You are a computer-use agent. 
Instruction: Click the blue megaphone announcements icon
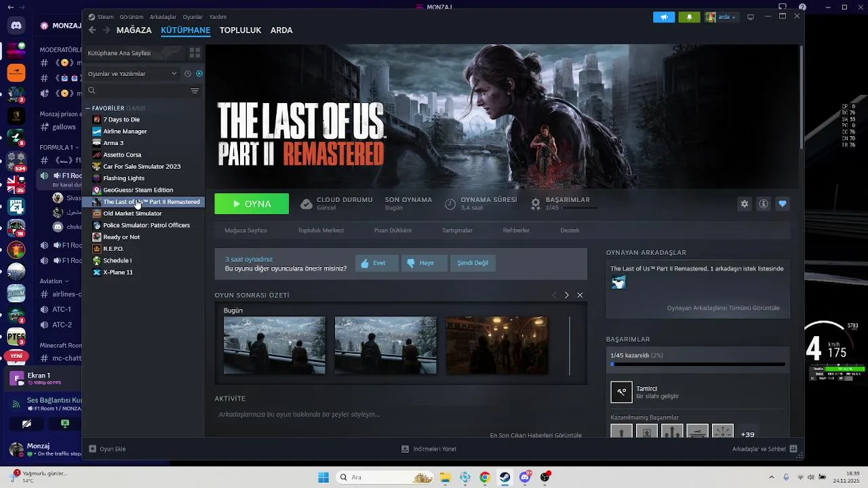pyautogui.click(x=664, y=17)
